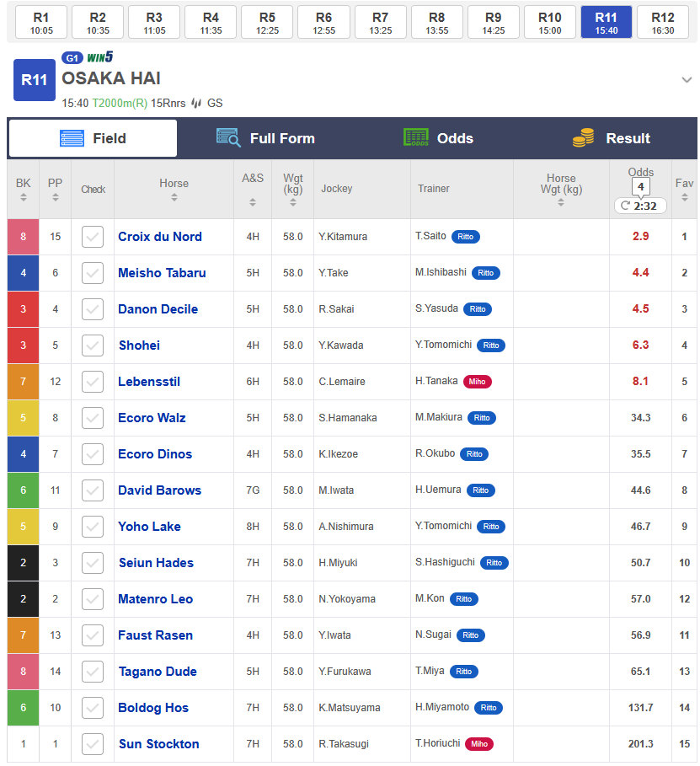Image resolution: width=700 pixels, height=766 pixels.
Task: Click the turf condition icon next to GS
Action: click(196, 103)
